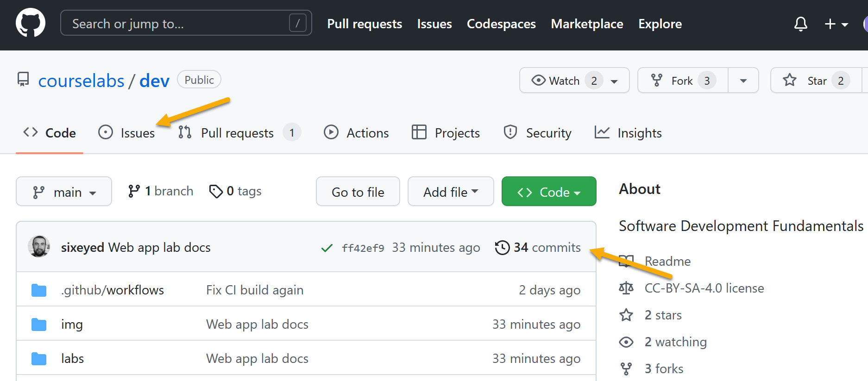Switch to the Code repository tab
Screen dimensions: 868x381
point(50,133)
